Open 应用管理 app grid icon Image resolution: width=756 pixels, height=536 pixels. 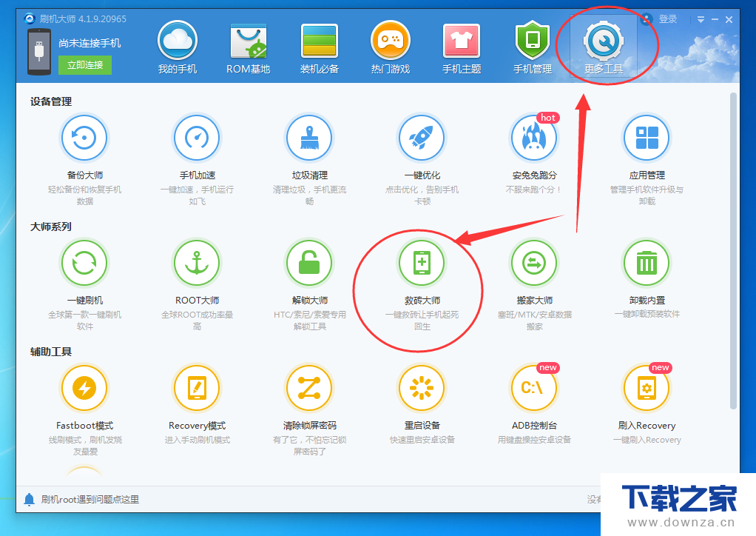click(x=647, y=138)
